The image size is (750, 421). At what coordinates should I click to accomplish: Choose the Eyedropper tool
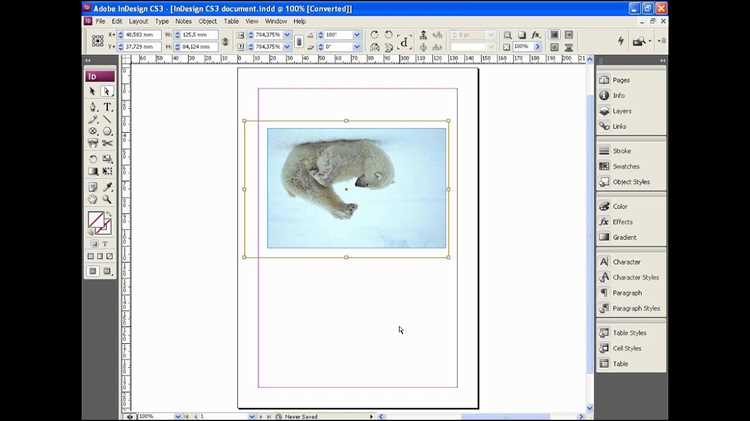(107, 187)
